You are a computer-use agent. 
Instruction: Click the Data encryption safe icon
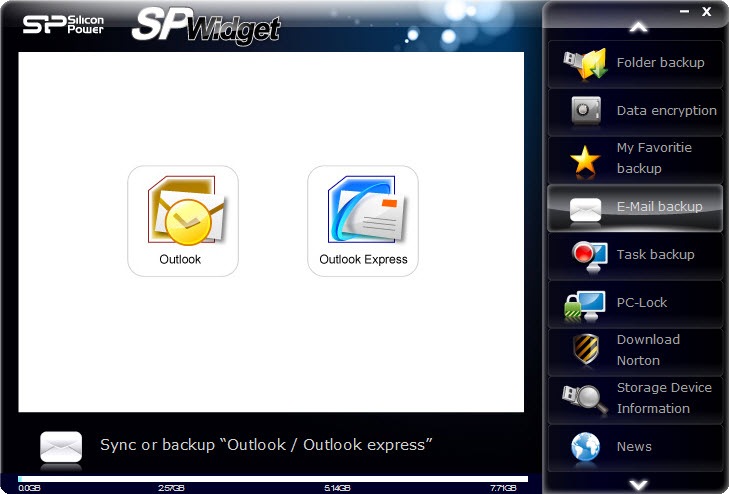585,111
